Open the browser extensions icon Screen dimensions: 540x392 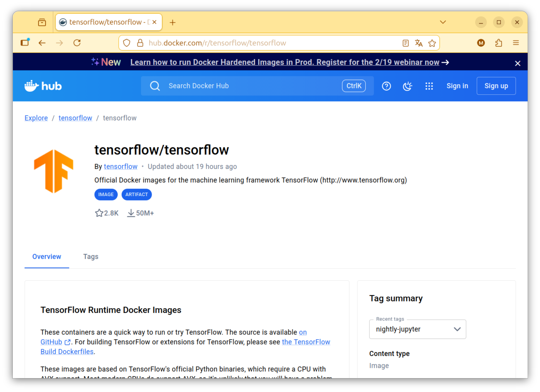[499, 43]
